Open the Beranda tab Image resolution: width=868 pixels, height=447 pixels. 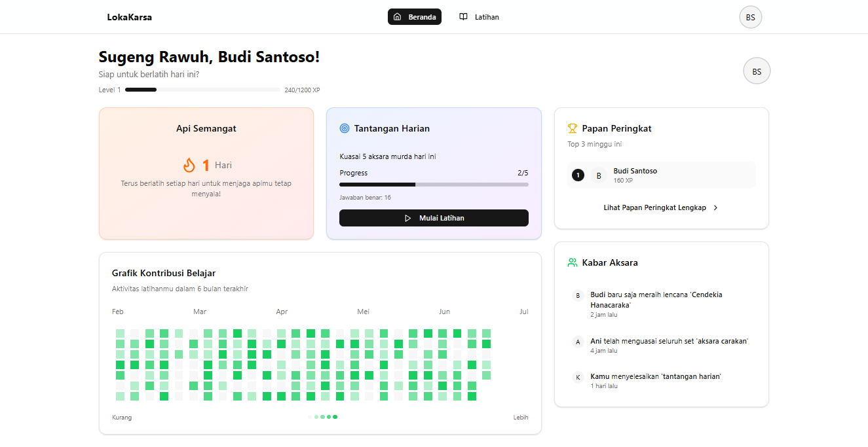415,17
